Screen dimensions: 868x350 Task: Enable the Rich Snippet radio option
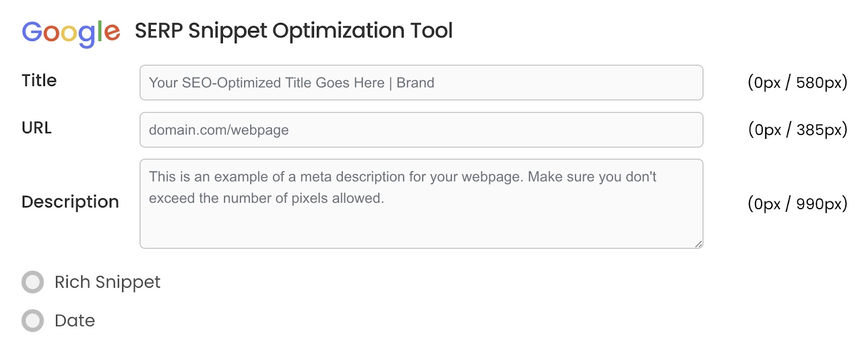33,282
